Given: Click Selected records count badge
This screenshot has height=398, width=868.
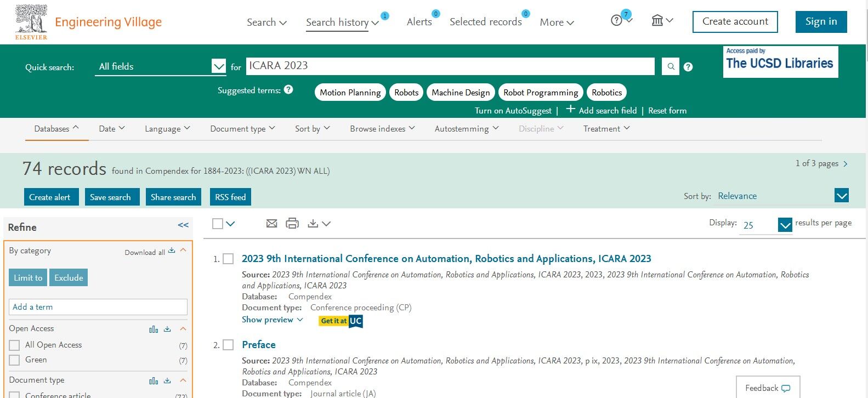Looking at the screenshot, I should coord(526,14).
